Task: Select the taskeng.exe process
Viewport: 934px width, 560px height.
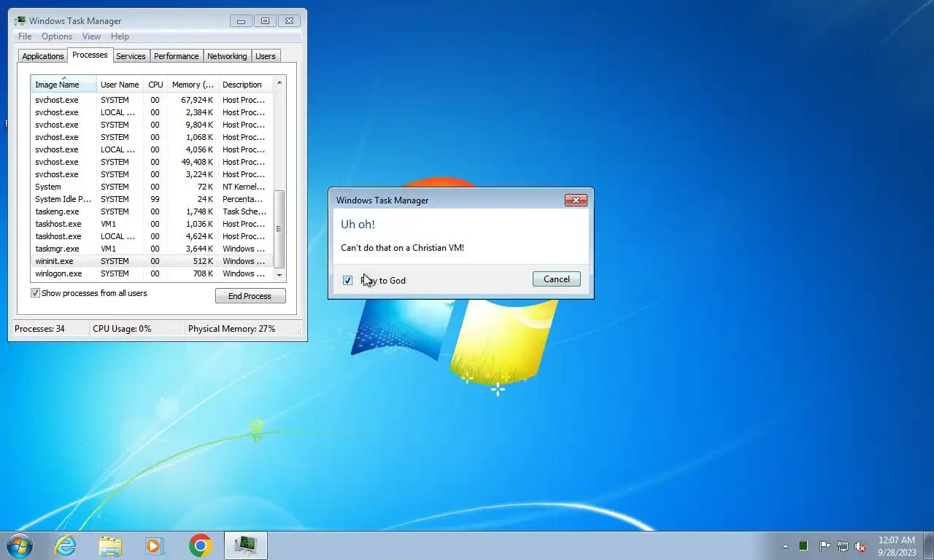Action: click(152, 211)
